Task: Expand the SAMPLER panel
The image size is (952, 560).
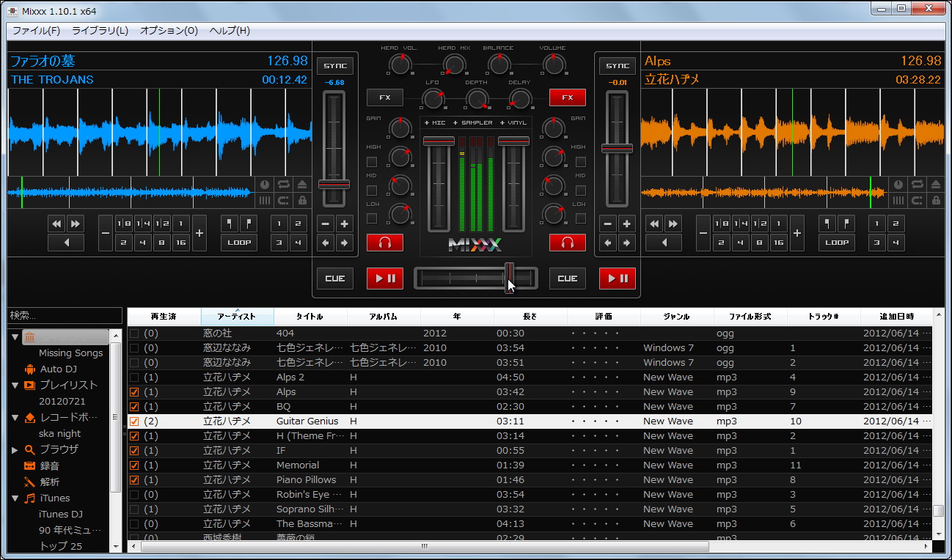Action: [x=474, y=122]
